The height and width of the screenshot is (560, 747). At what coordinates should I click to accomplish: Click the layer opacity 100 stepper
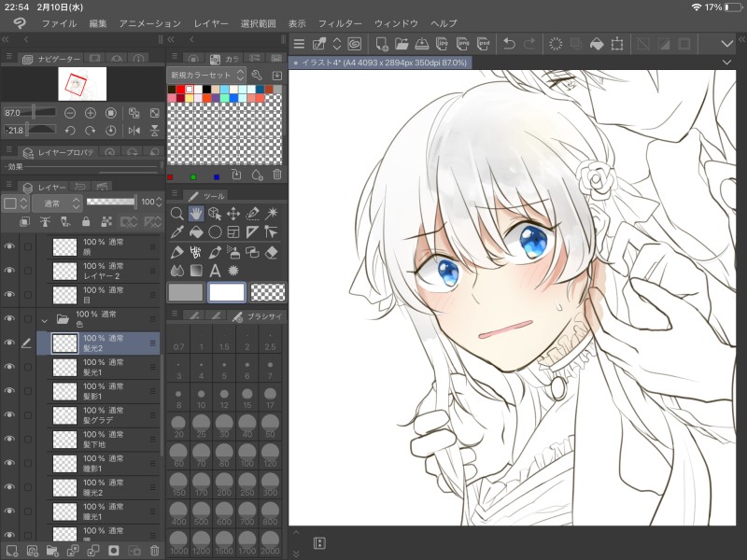click(159, 203)
